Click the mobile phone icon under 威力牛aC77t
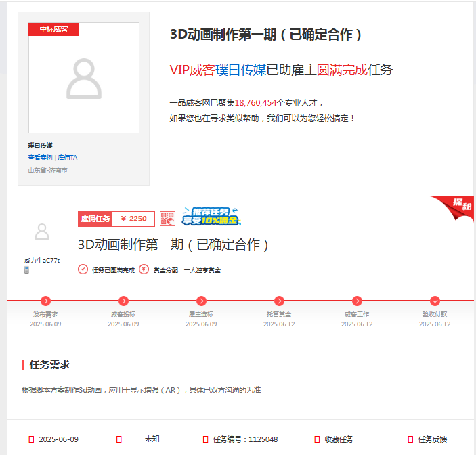Image resolution: width=476 pixels, height=455 pixels. point(26,269)
